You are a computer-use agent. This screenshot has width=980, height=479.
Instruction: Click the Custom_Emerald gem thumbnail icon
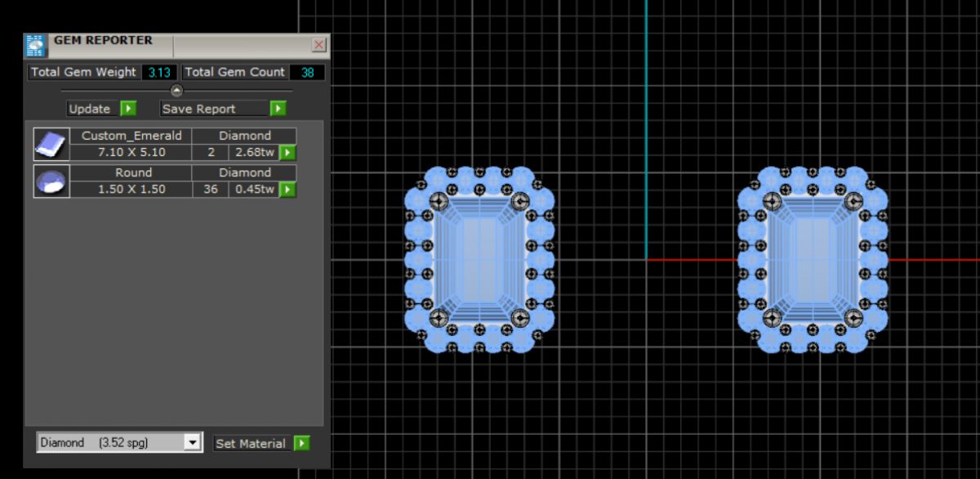click(51, 144)
